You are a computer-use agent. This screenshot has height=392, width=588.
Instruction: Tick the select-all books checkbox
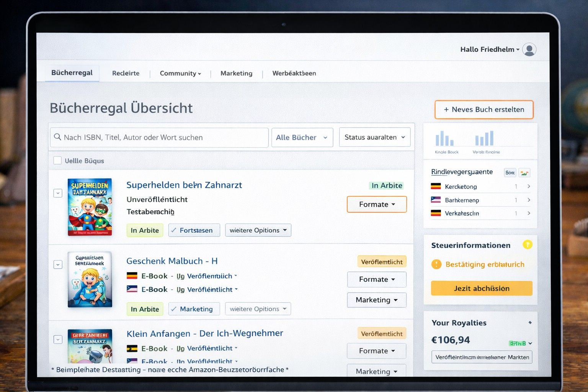point(57,160)
